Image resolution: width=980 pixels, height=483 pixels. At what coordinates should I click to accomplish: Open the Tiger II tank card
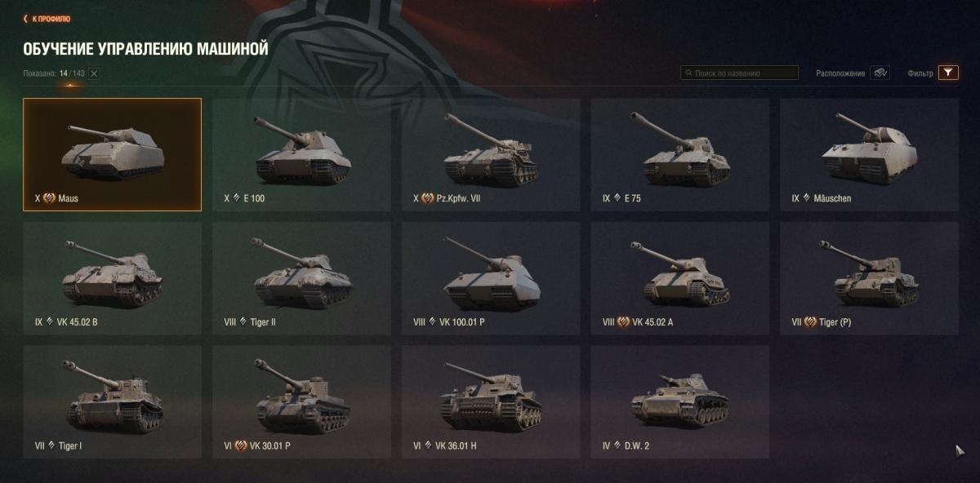click(x=301, y=278)
